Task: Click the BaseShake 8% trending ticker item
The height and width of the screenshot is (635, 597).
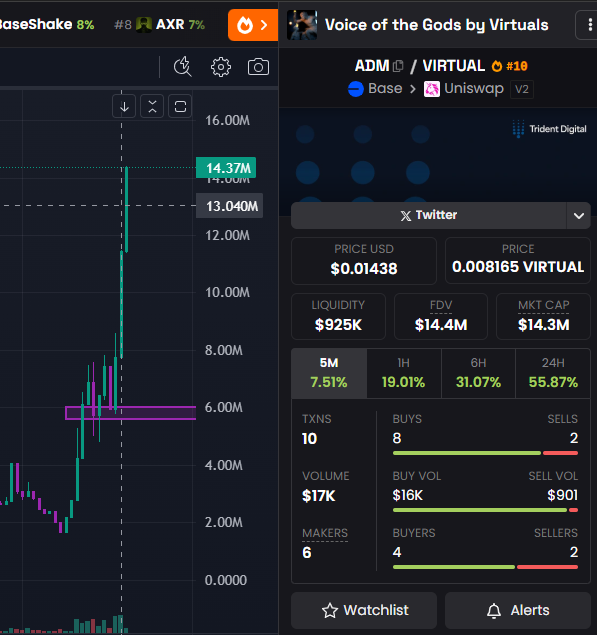Action: click(x=47, y=25)
